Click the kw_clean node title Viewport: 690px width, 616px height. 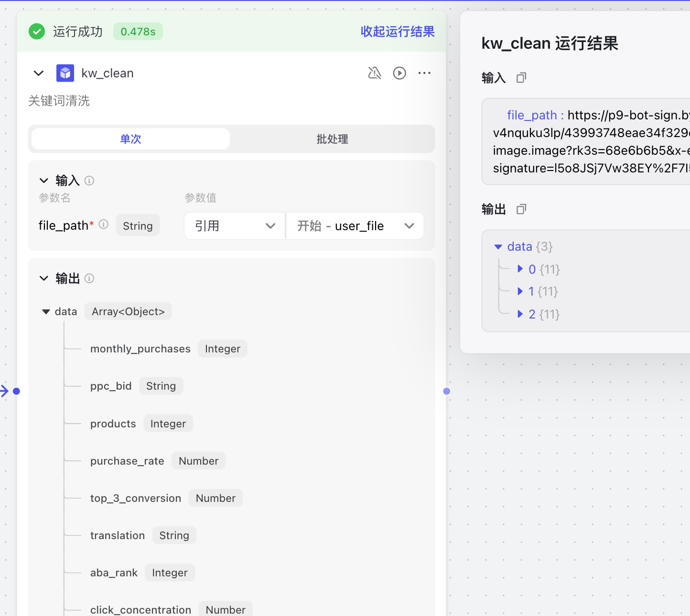[x=108, y=73]
